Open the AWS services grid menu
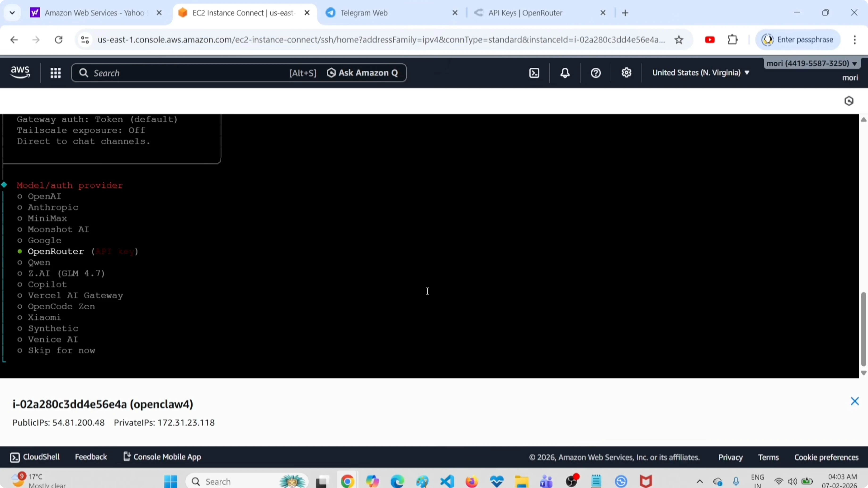 point(56,73)
